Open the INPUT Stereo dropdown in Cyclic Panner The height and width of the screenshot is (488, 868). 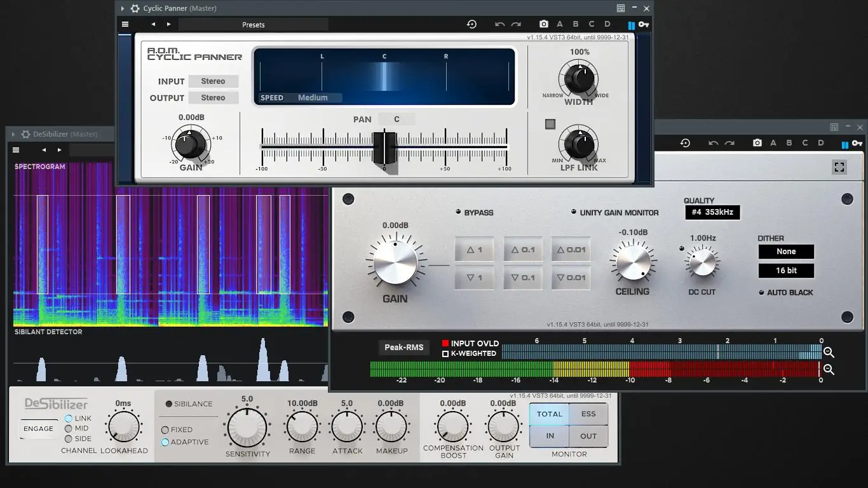(x=213, y=81)
